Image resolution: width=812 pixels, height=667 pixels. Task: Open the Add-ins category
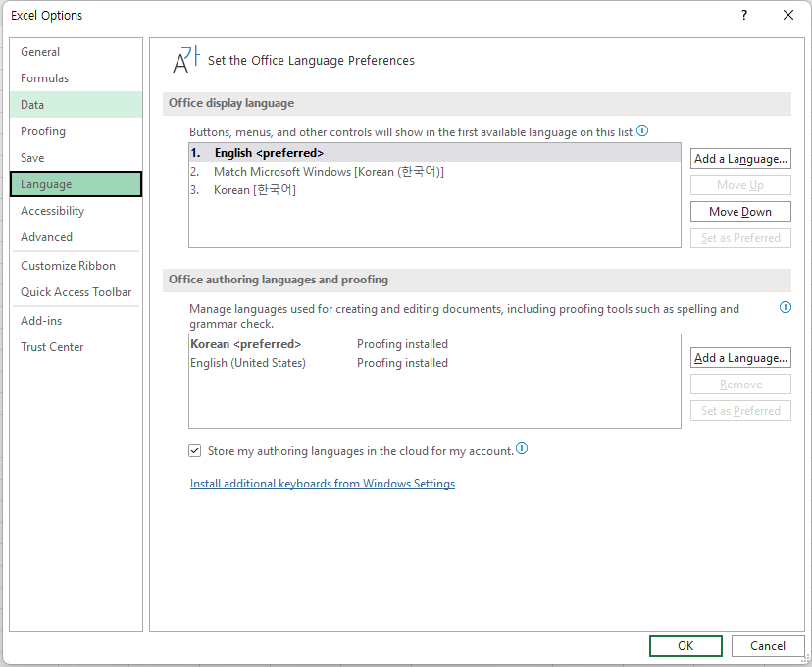76,321
